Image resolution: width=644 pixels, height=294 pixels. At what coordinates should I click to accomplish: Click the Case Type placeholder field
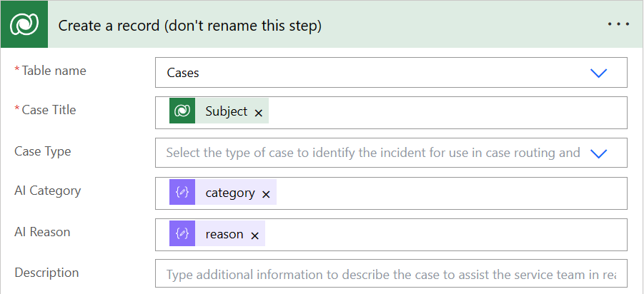click(x=372, y=153)
